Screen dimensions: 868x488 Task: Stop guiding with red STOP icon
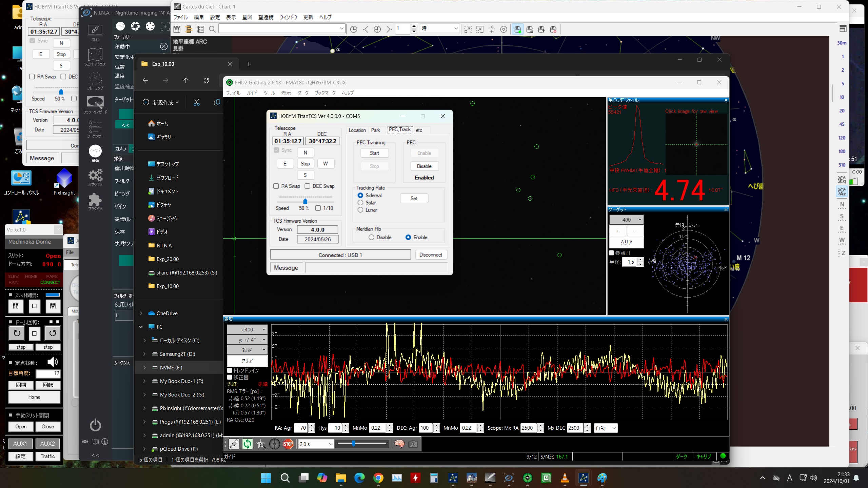(288, 444)
